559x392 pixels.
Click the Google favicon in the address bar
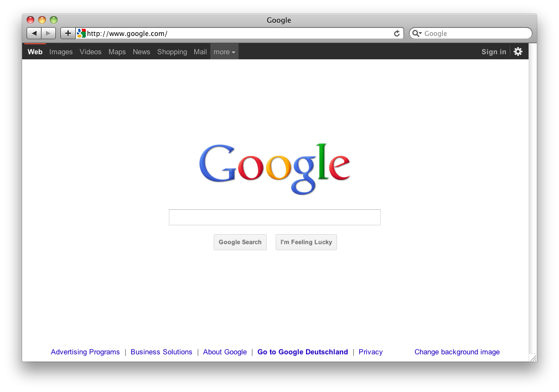(81, 34)
